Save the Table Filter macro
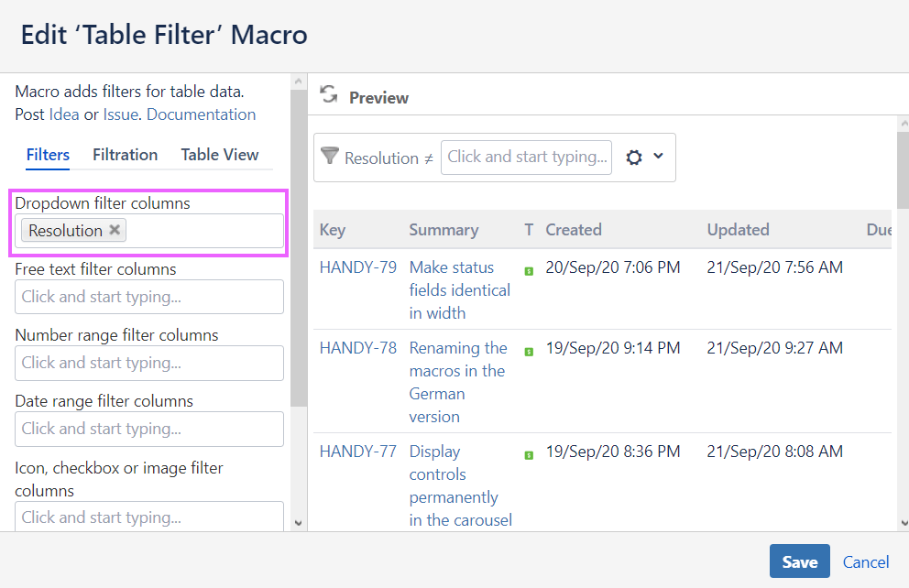 tap(799, 561)
